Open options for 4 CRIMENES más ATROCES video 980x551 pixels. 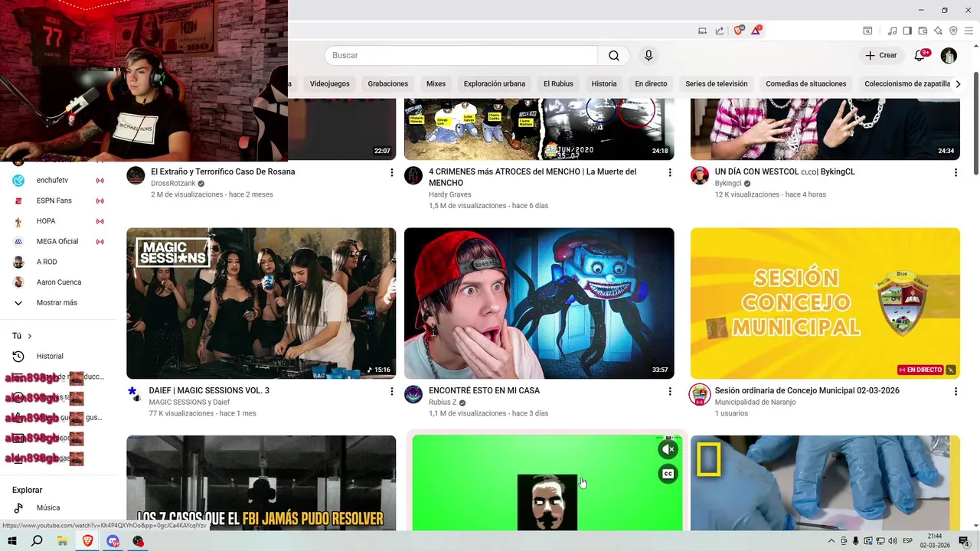point(670,173)
